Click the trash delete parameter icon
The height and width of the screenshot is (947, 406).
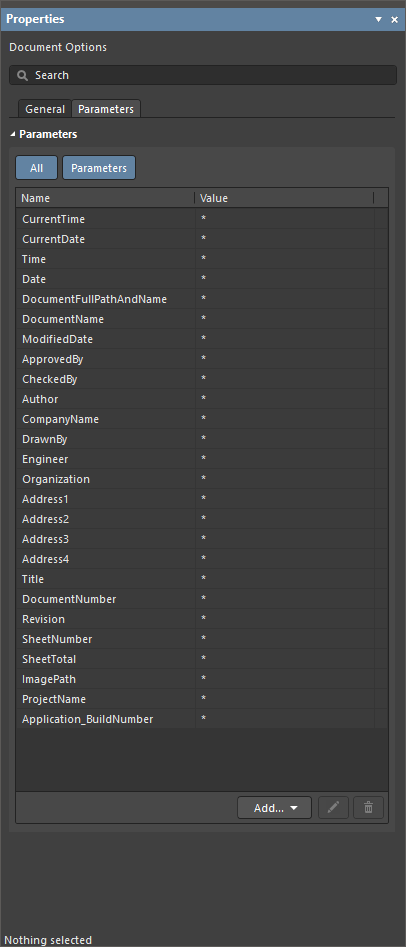tap(369, 807)
